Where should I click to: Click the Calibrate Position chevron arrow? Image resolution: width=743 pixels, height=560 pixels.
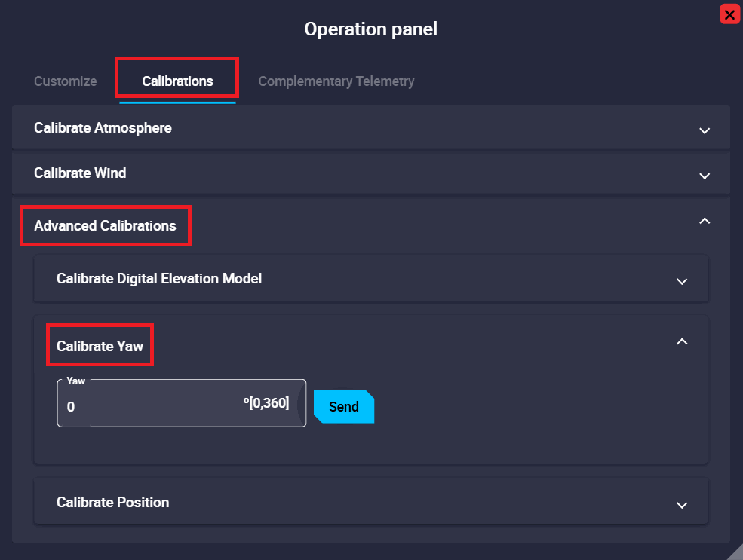[682, 505]
